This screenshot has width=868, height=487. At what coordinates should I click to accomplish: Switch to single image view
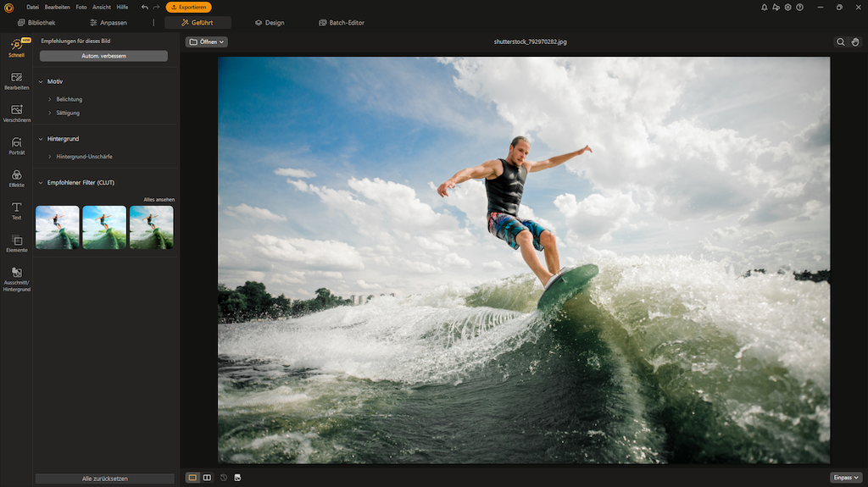click(x=192, y=478)
